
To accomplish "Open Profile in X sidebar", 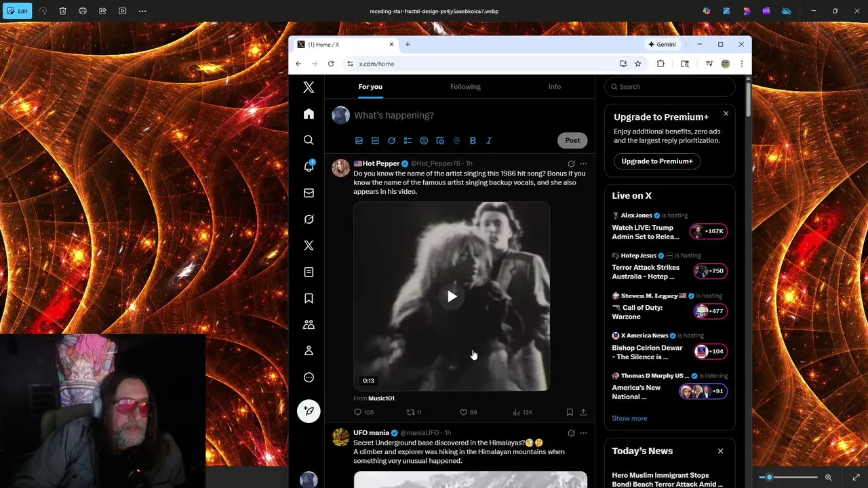I will [309, 351].
